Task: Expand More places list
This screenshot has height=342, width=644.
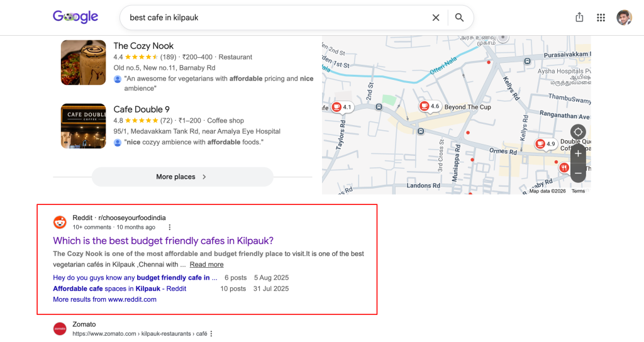Action: (182, 177)
